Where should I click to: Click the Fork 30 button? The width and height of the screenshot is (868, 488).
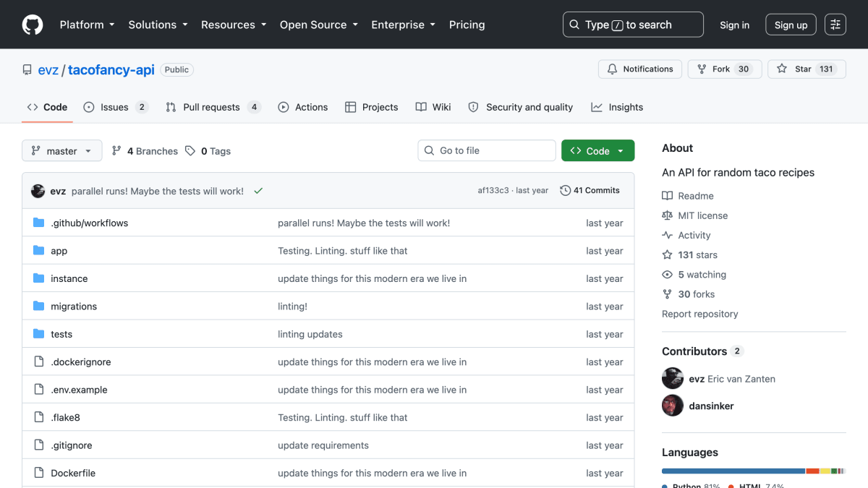point(724,69)
